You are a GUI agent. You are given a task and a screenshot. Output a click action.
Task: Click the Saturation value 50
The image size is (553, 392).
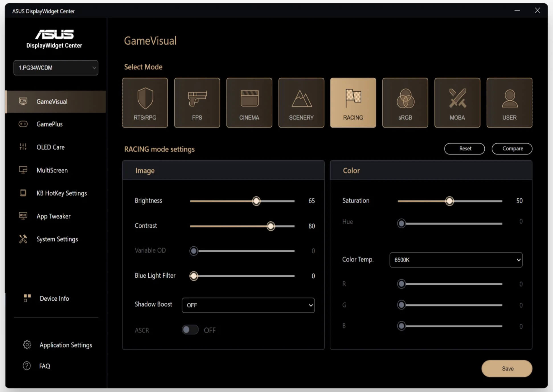pyautogui.click(x=519, y=201)
